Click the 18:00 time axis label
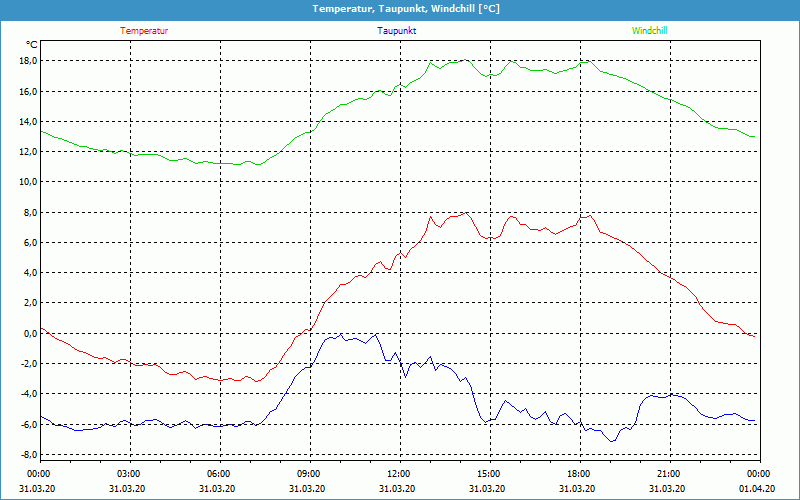The image size is (800, 500). [578, 473]
